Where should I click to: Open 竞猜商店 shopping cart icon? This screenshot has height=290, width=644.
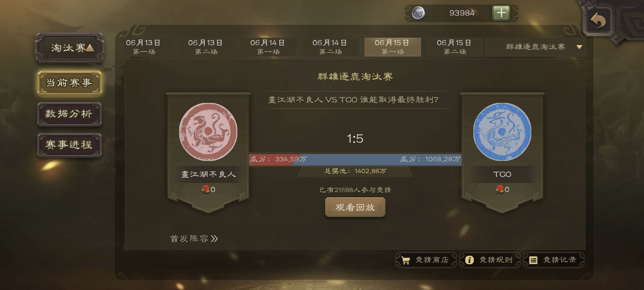click(405, 260)
